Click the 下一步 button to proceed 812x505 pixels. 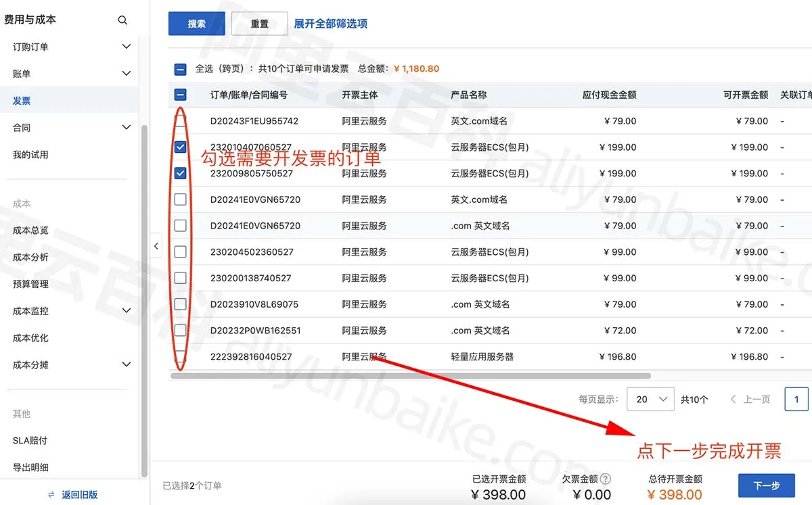[x=767, y=485]
